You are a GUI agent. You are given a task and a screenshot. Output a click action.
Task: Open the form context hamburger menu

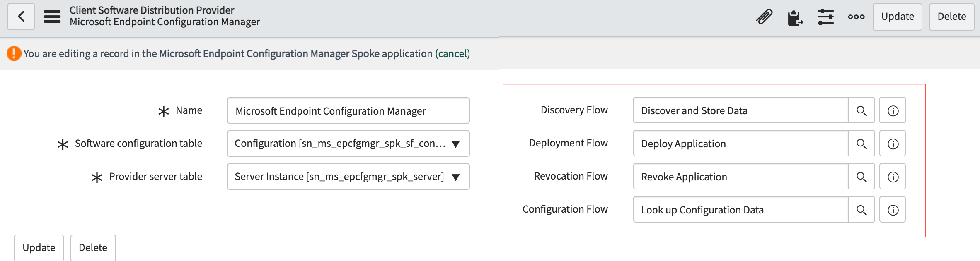(52, 17)
